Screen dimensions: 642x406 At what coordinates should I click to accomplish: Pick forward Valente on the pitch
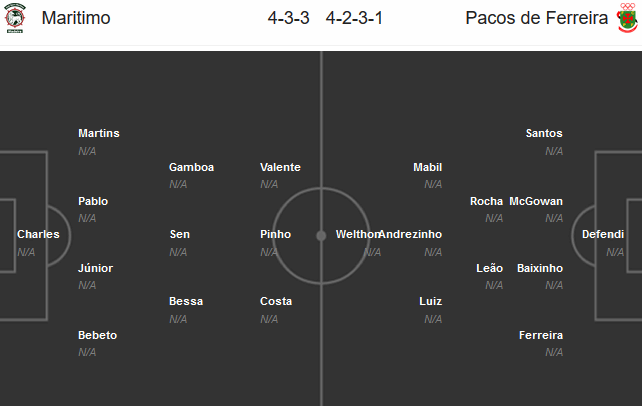point(280,167)
